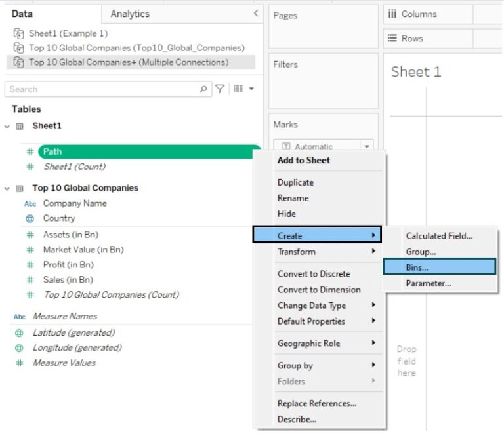
Task: Click the number icon beside Profit (in Bn)
Action: click(30, 265)
